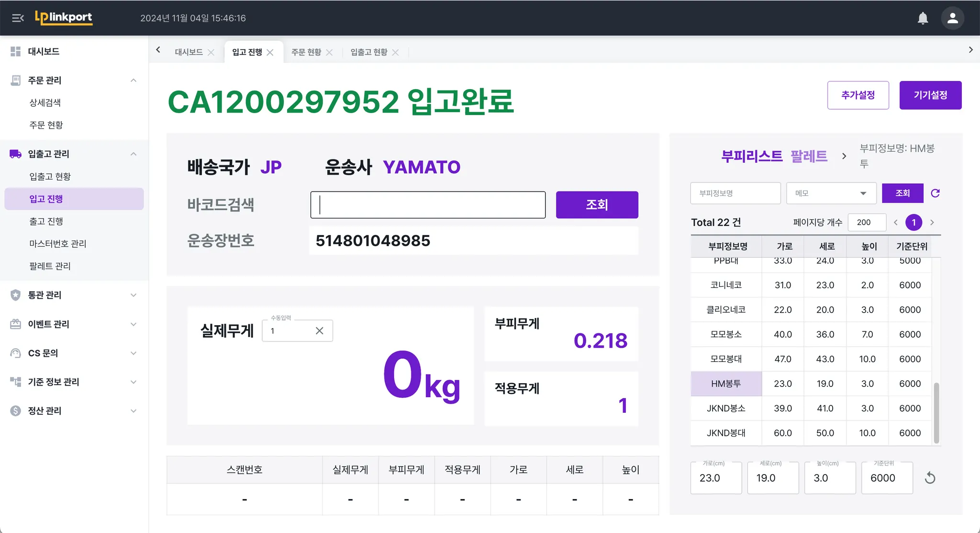
Task: Select 출고 진행 in the sidebar
Action: [46, 221]
